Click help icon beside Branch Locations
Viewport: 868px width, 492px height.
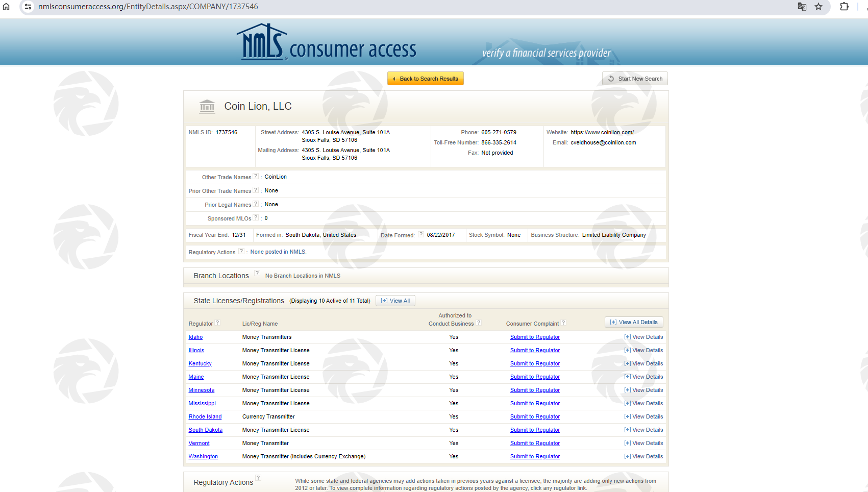(x=257, y=273)
